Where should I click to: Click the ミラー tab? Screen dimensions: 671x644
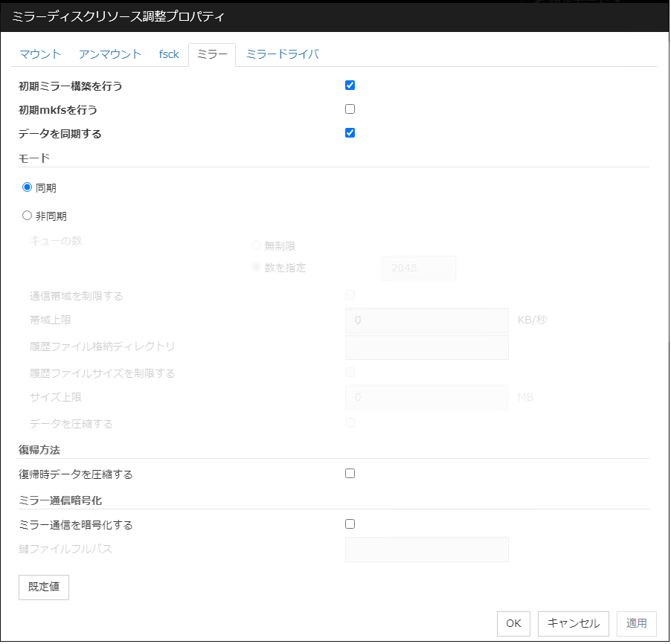point(212,54)
